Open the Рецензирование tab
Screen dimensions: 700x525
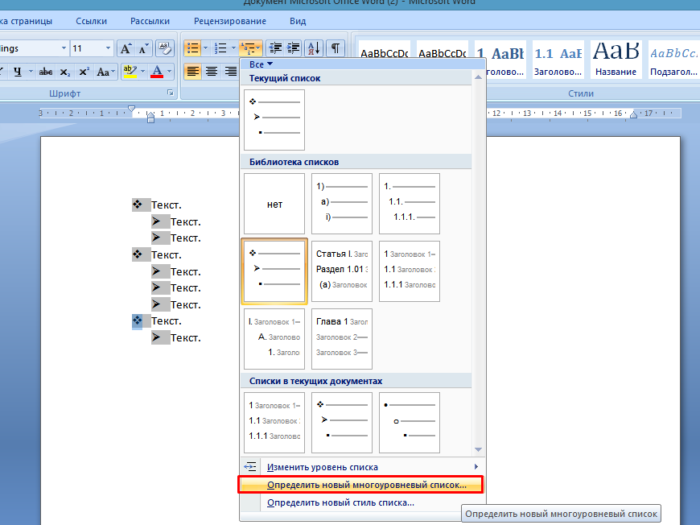(x=230, y=21)
